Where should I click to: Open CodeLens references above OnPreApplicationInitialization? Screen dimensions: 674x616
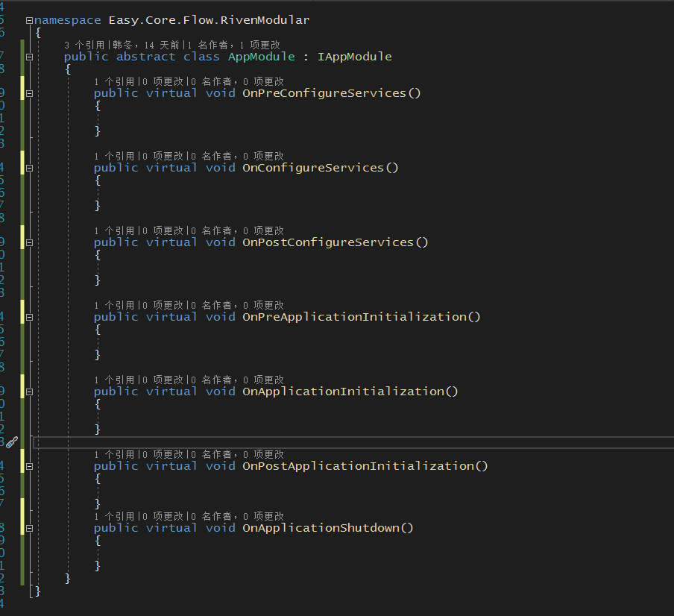(x=114, y=305)
